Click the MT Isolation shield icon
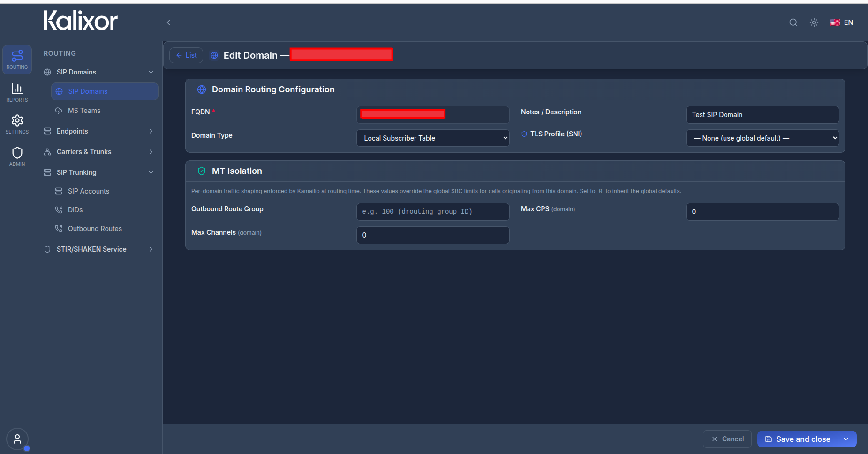868x454 pixels. pyautogui.click(x=202, y=171)
